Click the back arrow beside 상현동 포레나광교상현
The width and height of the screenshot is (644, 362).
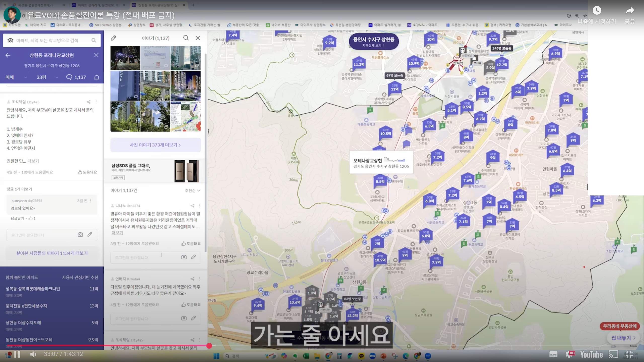coord(8,55)
